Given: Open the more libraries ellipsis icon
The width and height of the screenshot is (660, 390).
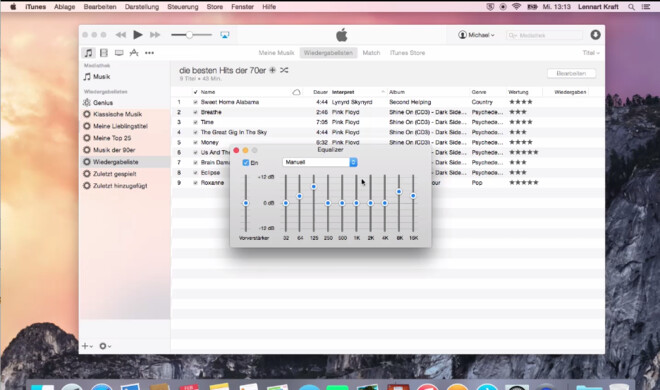Looking at the screenshot, I should [x=149, y=53].
